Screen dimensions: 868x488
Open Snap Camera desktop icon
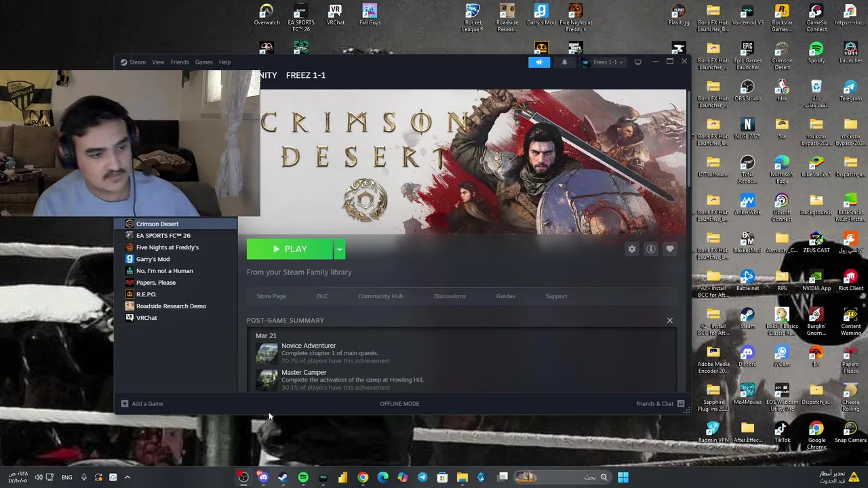850,433
